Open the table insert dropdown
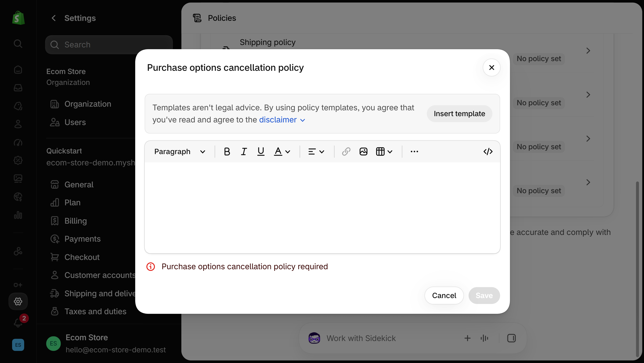The height and width of the screenshot is (363, 644). point(384,151)
